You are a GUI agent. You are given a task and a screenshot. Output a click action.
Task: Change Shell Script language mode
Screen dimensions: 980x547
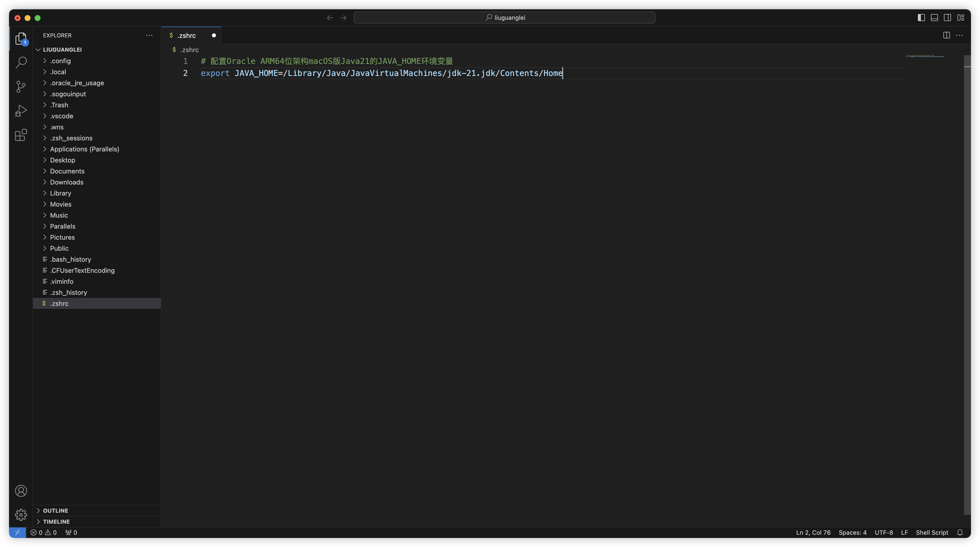click(932, 532)
